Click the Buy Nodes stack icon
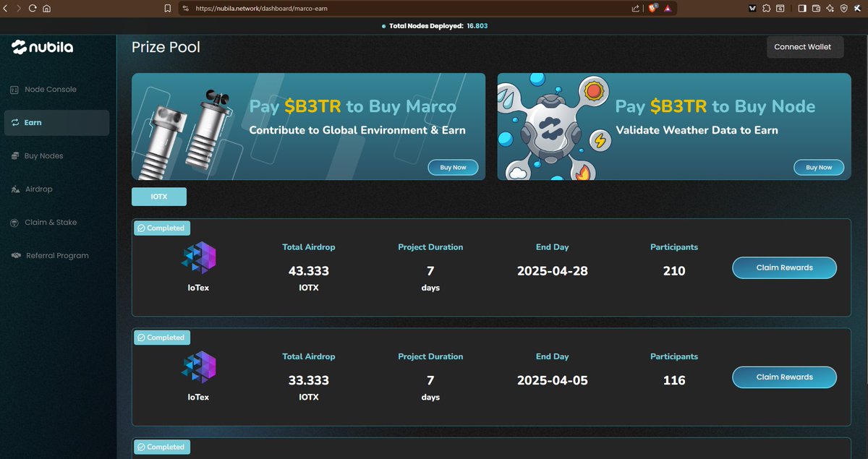The height and width of the screenshot is (459, 868). tap(14, 156)
